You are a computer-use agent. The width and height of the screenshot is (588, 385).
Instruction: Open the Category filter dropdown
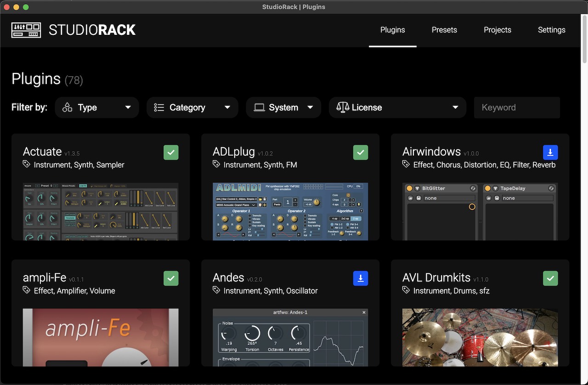point(192,107)
